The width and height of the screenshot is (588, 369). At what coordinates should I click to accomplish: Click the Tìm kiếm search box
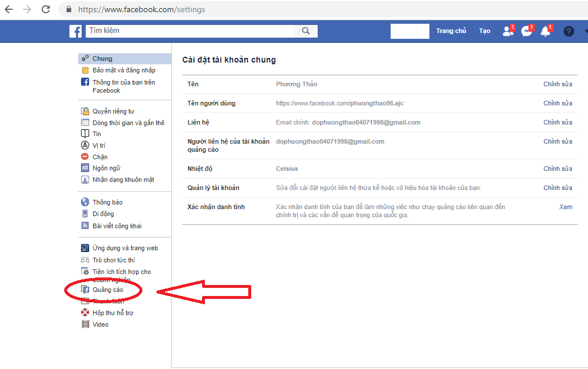tap(190, 31)
